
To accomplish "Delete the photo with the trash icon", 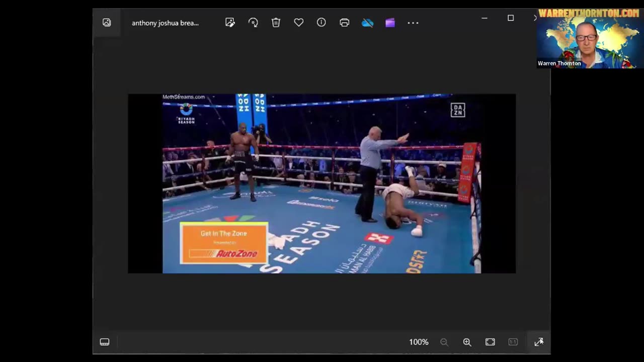I will pos(276,23).
